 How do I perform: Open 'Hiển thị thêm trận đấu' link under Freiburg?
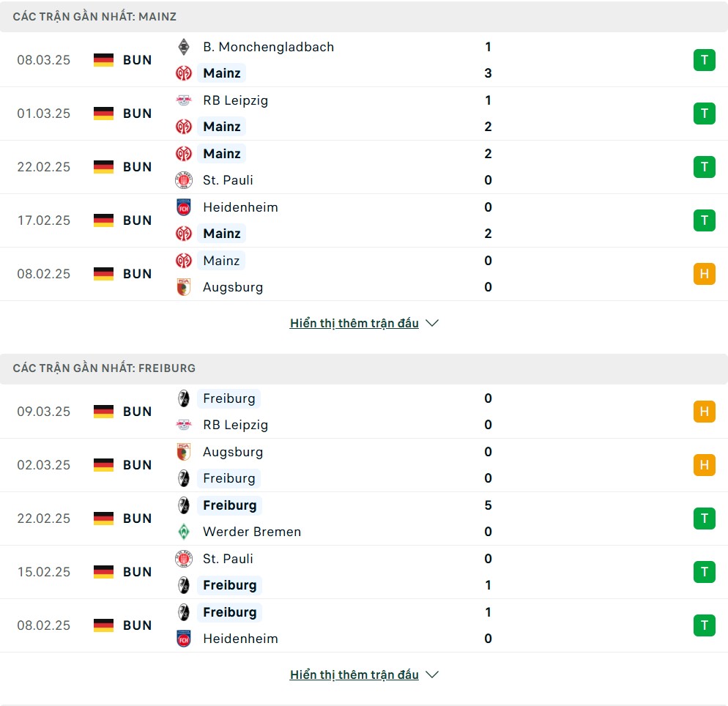point(354,675)
